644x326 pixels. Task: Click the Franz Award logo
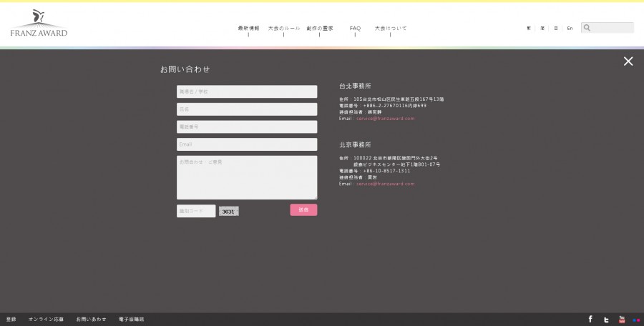[39, 23]
